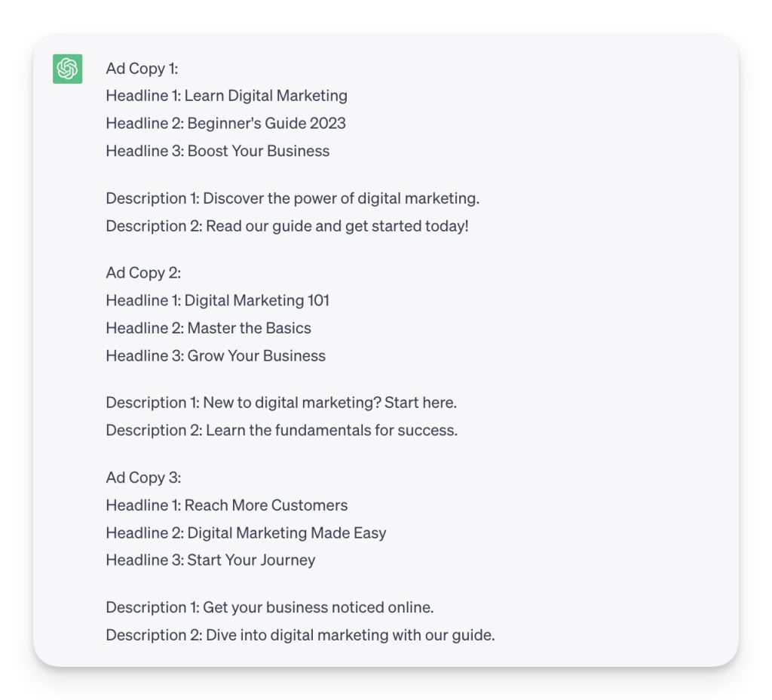The width and height of the screenshot is (772, 700).
Task: Click 'Get your business noticed online' description
Action: click(269, 607)
